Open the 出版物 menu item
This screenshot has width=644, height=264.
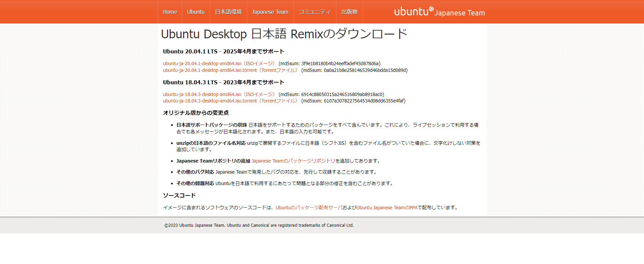coord(350,12)
